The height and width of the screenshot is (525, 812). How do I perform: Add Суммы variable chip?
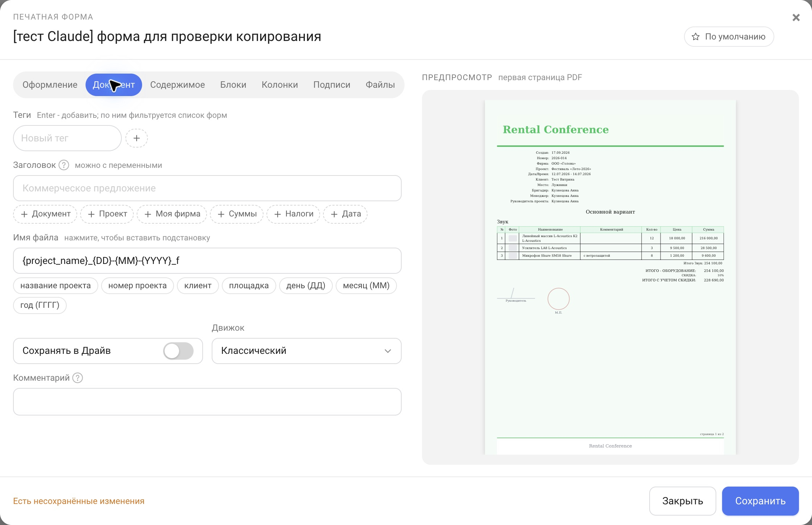tap(237, 214)
